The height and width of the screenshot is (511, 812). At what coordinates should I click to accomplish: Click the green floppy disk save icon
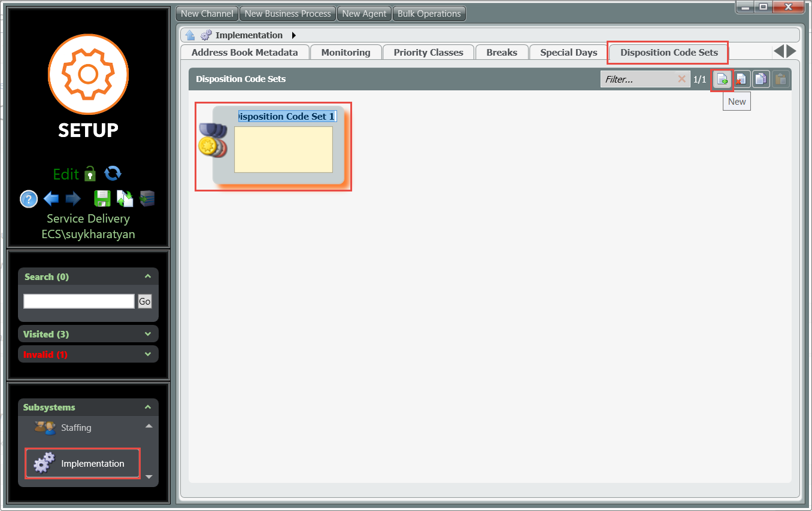[102, 199]
